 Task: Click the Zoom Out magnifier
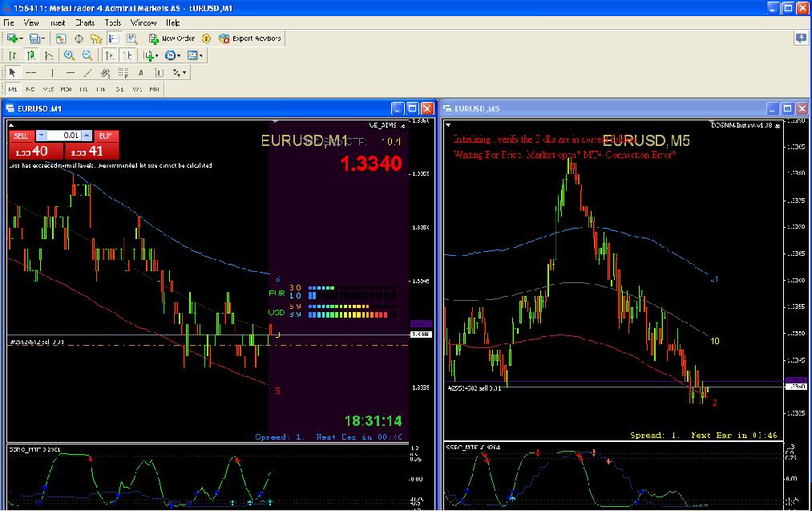coord(87,55)
